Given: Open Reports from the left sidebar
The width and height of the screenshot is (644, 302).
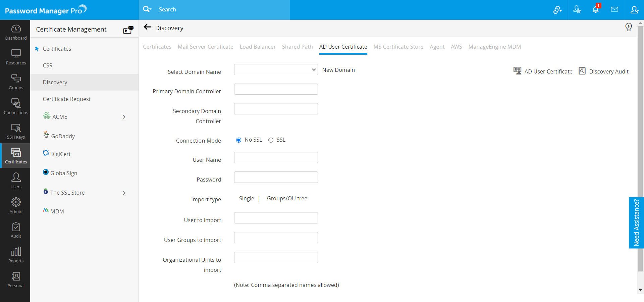Looking at the screenshot, I should pos(15,255).
